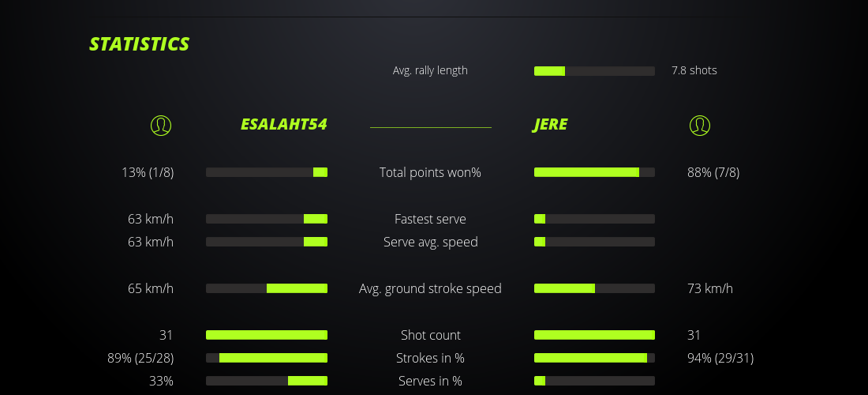Click JERE's Strokes in % bar
868x395 pixels.
pyautogui.click(x=594, y=358)
